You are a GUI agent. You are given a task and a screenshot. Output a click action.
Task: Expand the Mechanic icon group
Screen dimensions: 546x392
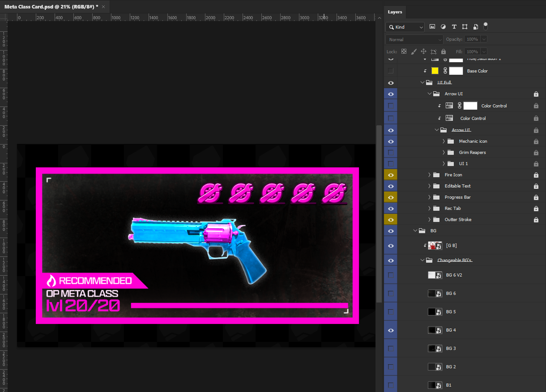[444, 141]
